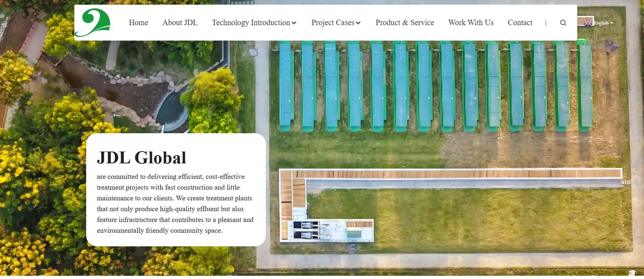Viewport: 644px width, 279px height.
Task: Open the Project Cases menu item
Action: 333,23
